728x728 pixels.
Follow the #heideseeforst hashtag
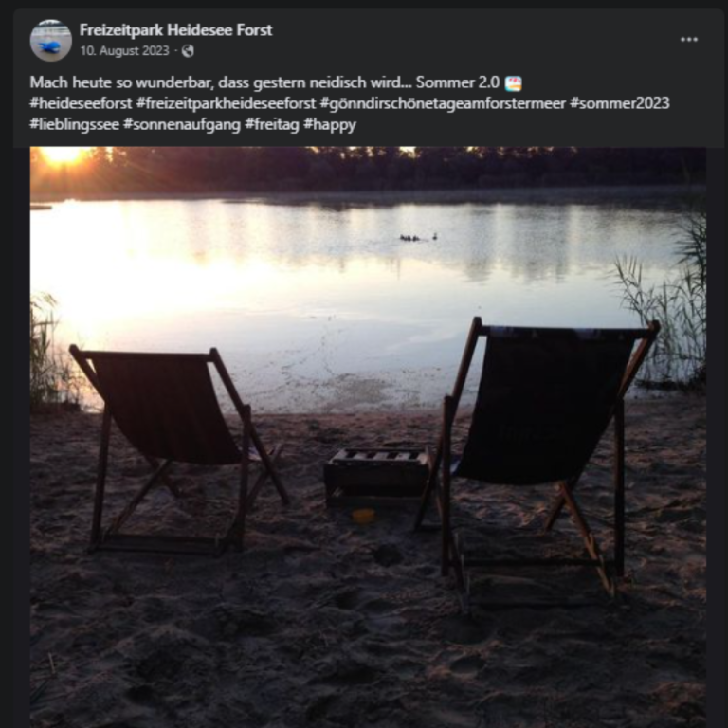[x=81, y=103]
